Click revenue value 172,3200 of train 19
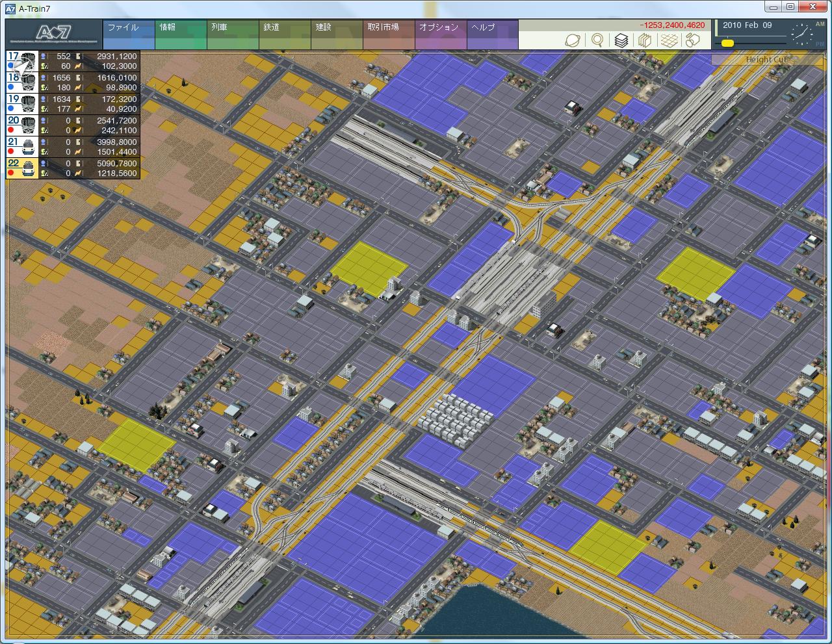The height and width of the screenshot is (644, 832). 120,99
